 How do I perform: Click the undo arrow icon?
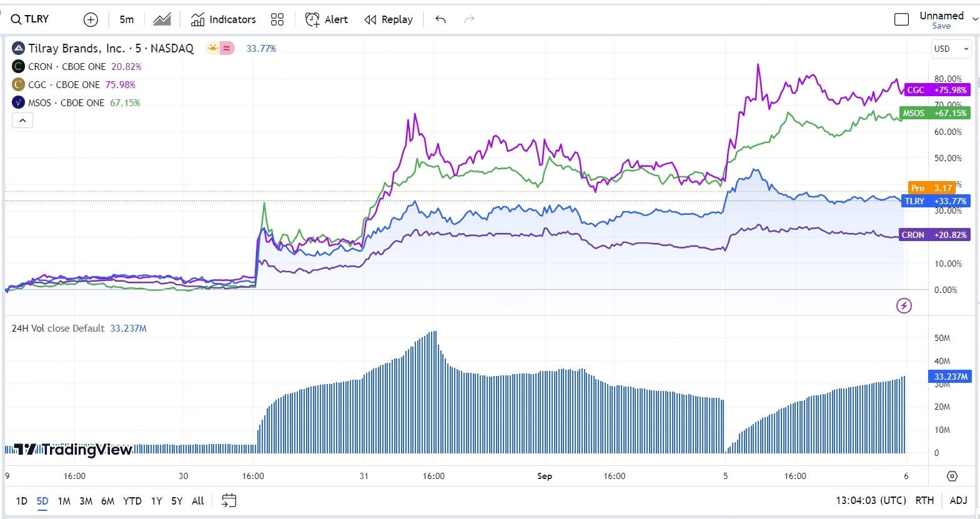[440, 19]
